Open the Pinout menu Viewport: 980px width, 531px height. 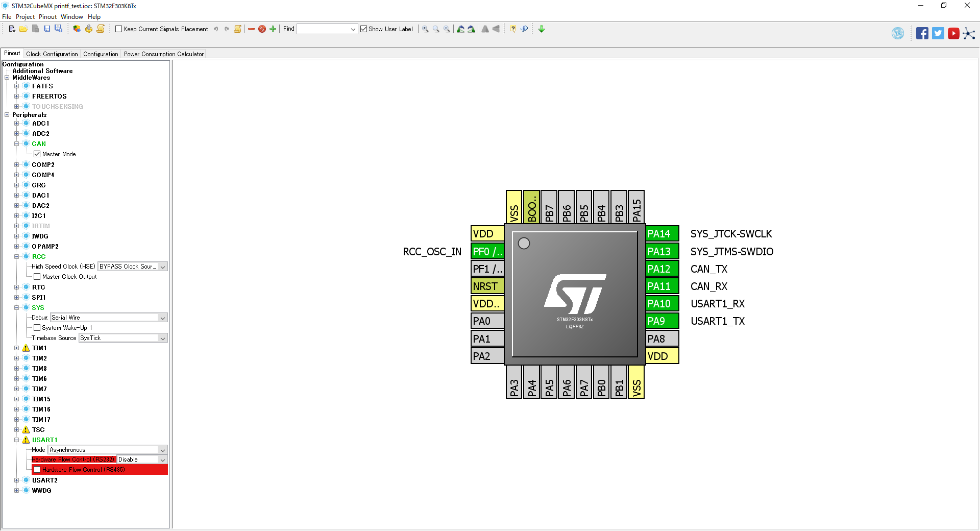click(47, 16)
